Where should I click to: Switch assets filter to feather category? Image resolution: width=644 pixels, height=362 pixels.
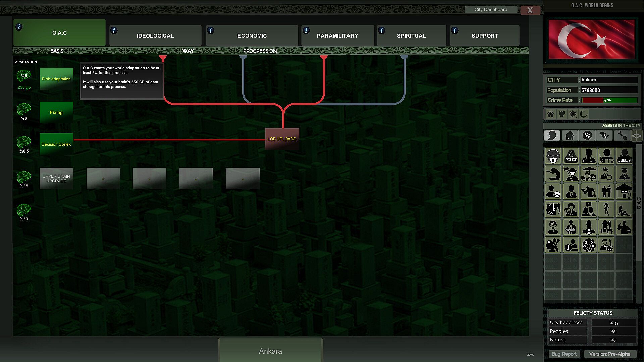coord(604,136)
